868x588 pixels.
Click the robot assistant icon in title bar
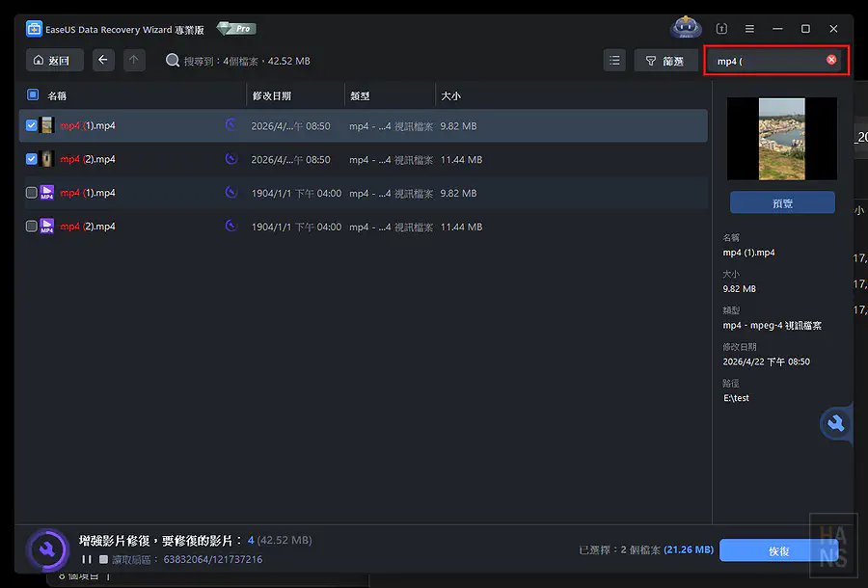coord(686,29)
